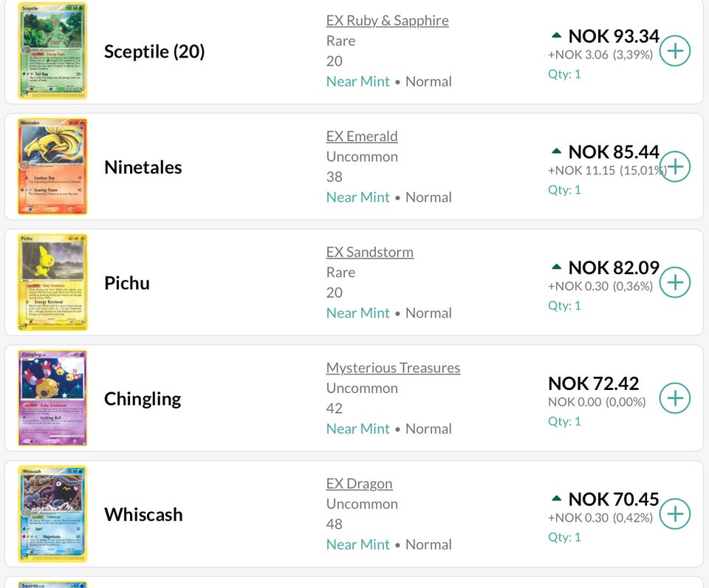
Task: Click the Near Mint label for Ninetales
Action: pyautogui.click(x=357, y=197)
